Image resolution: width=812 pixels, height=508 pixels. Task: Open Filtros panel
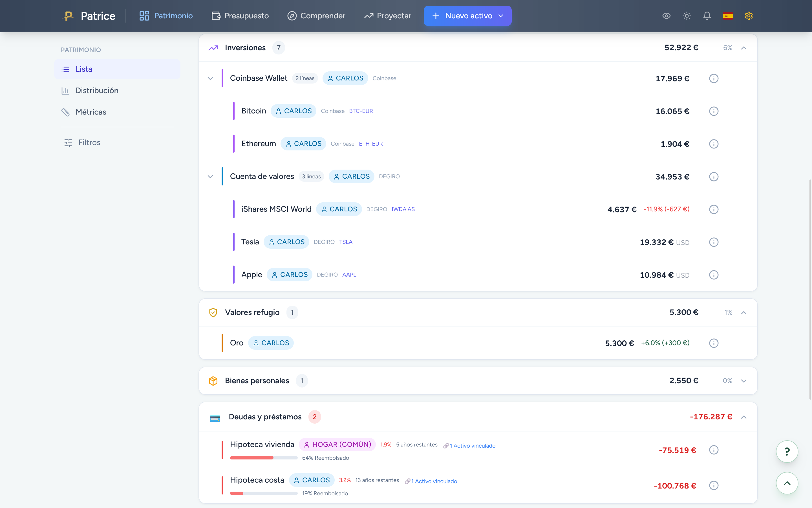[82, 143]
